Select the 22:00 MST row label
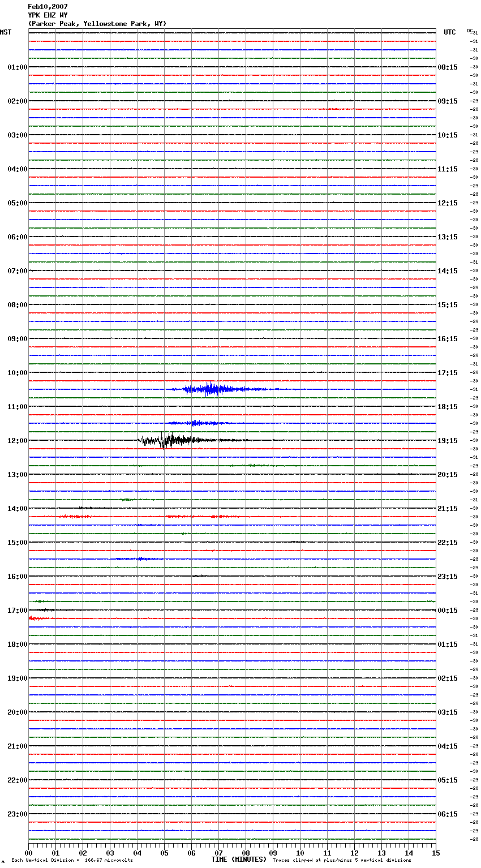Image resolution: width=481 pixels, height=868 pixels. [x=17, y=780]
